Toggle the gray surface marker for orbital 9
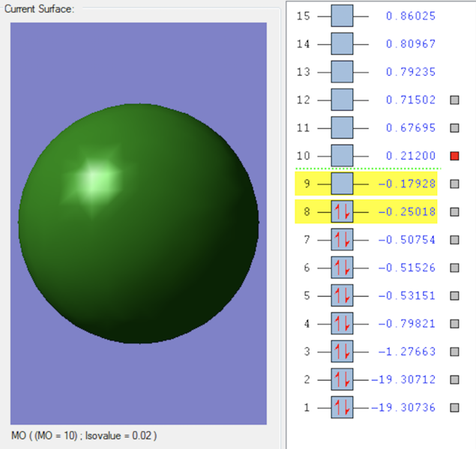This screenshot has width=476, height=449. (x=454, y=184)
